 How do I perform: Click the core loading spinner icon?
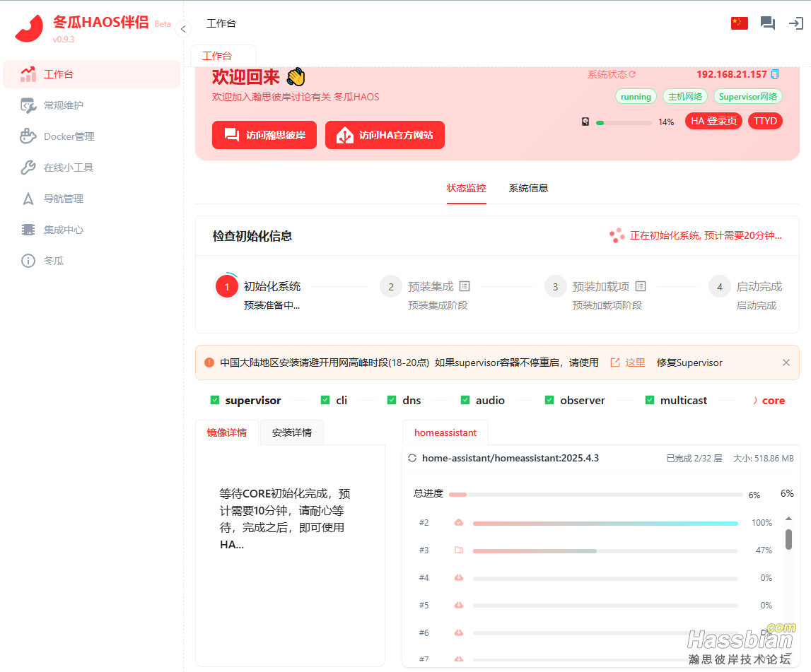click(754, 401)
